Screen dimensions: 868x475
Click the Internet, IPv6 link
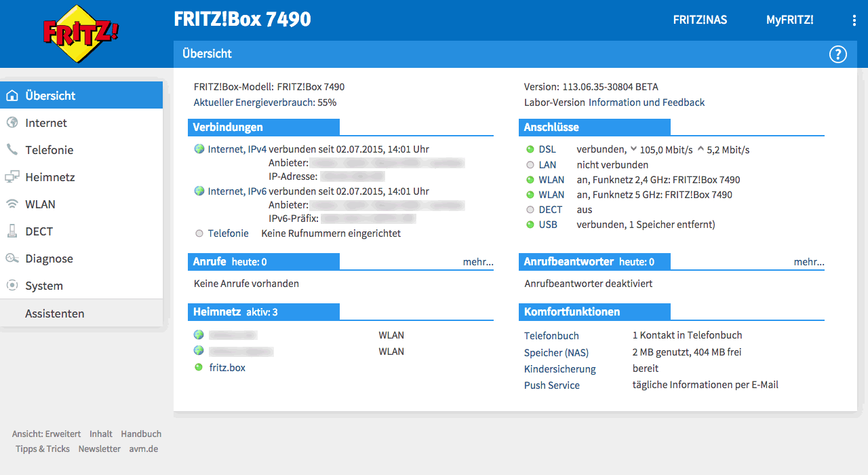tap(235, 191)
